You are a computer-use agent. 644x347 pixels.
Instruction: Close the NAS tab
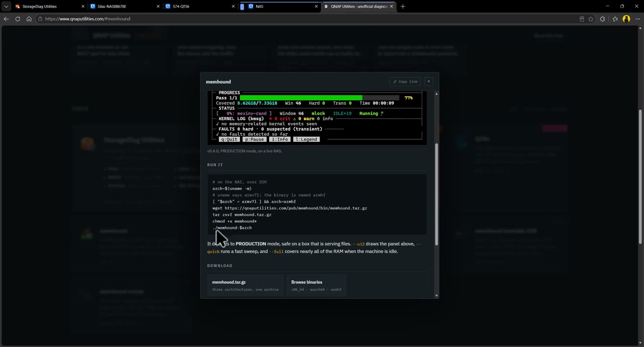click(316, 7)
